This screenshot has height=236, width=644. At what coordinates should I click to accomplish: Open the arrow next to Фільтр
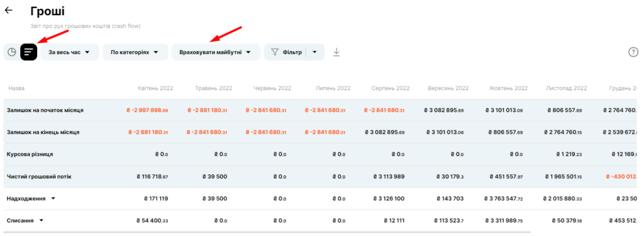click(x=315, y=52)
